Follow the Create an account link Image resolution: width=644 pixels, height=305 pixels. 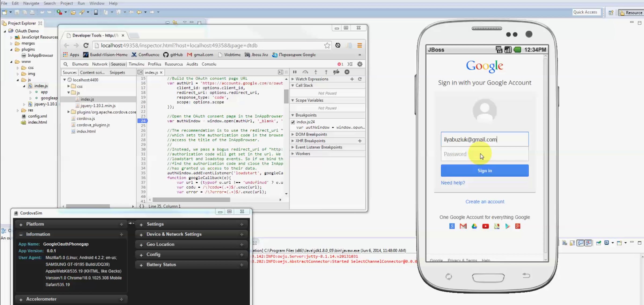coord(485,202)
